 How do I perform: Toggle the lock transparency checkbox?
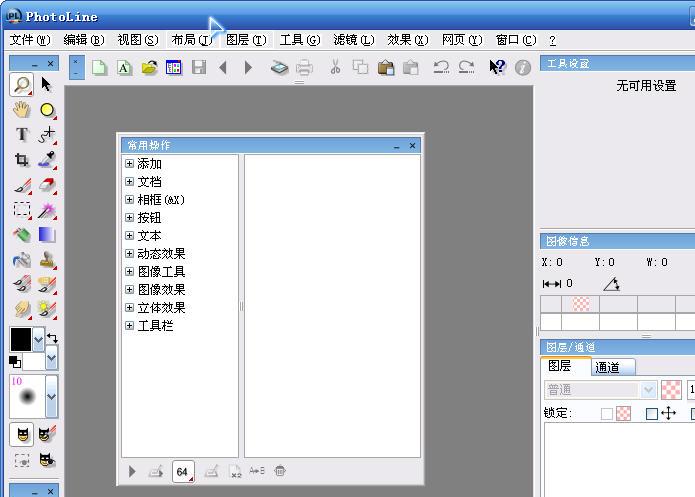tap(607, 413)
